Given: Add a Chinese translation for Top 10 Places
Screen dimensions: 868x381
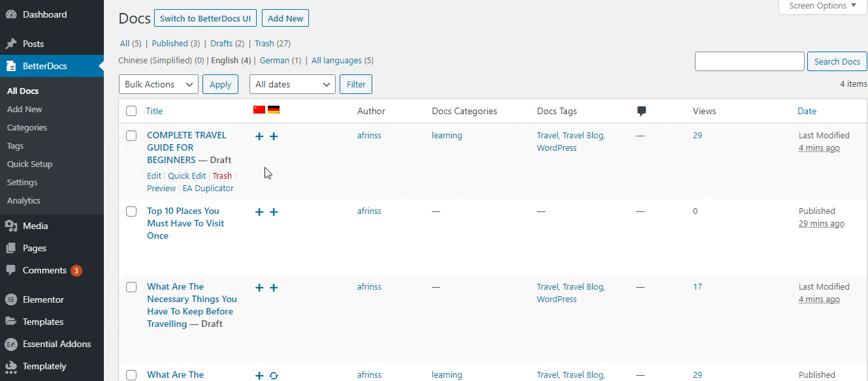Looking at the screenshot, I should 259,212.
